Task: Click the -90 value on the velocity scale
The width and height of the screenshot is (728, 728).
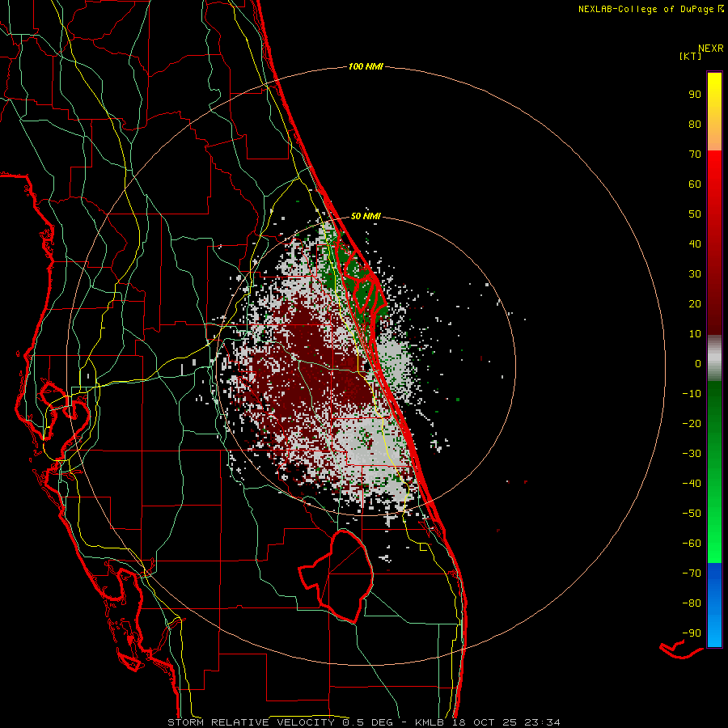Action: [x=692, y=633]
